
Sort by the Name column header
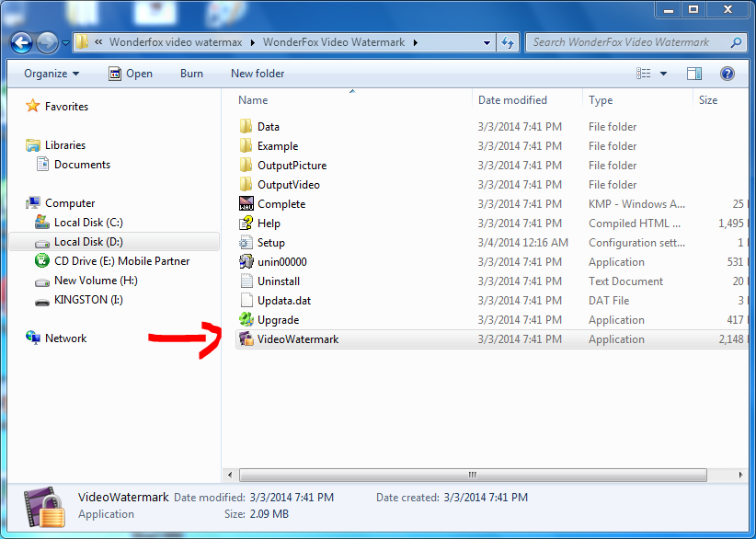pos(253,99)
